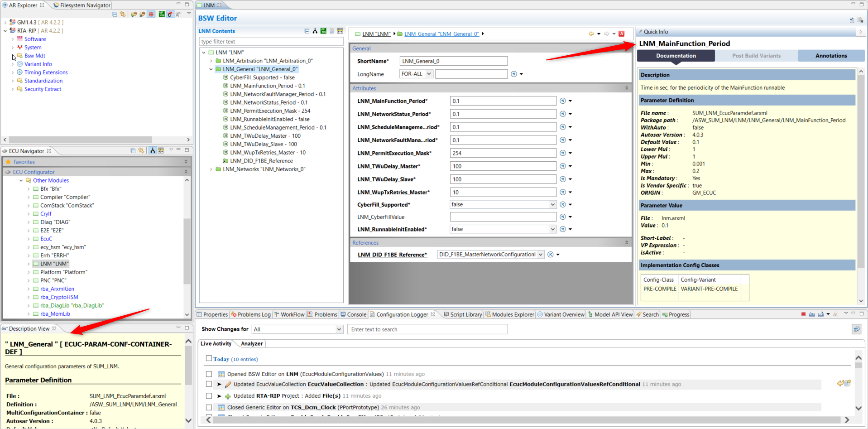Click the document icon in LNM Contents toolbar
This screenshot has width=868, height=429.
coord(332,31)
